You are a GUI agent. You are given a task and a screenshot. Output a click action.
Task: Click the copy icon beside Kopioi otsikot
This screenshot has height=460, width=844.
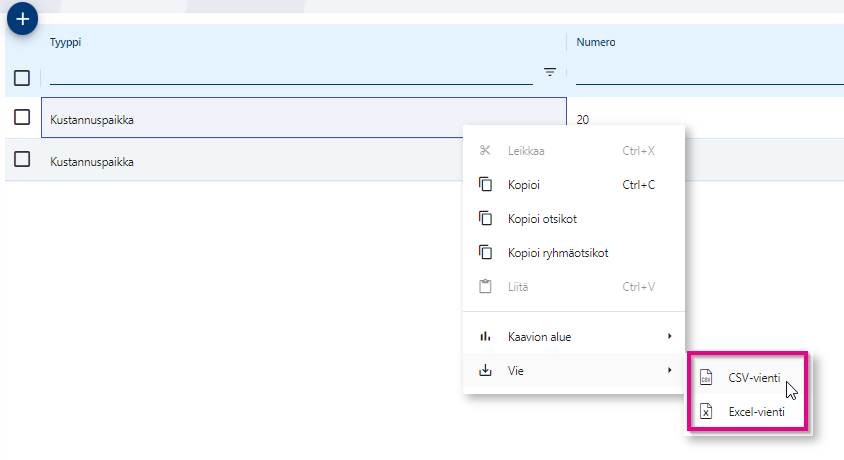[486, 219]
